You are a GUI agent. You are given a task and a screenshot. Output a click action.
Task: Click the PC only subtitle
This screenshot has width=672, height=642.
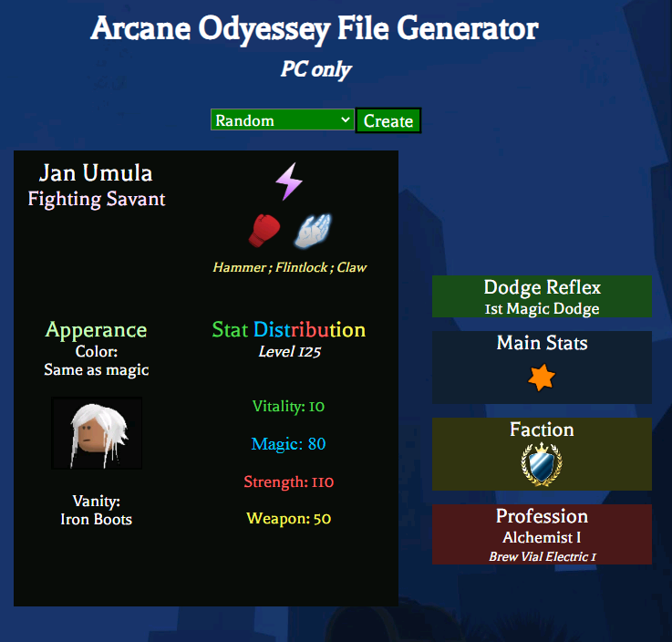316,69
